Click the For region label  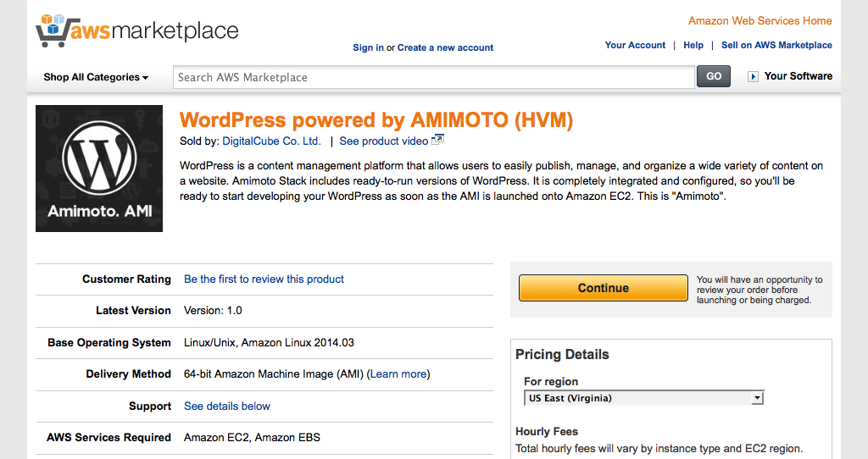coord(551,382)
